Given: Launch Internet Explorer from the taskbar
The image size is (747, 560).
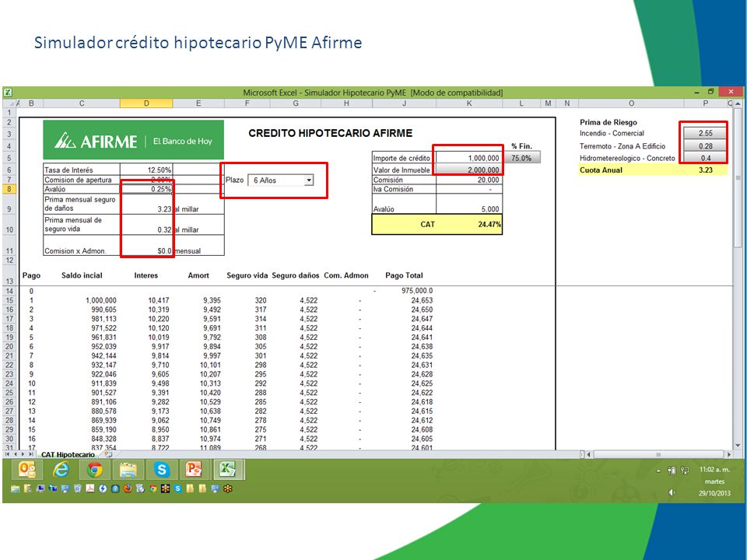Looking at the screenshot, I should (61, 470).
